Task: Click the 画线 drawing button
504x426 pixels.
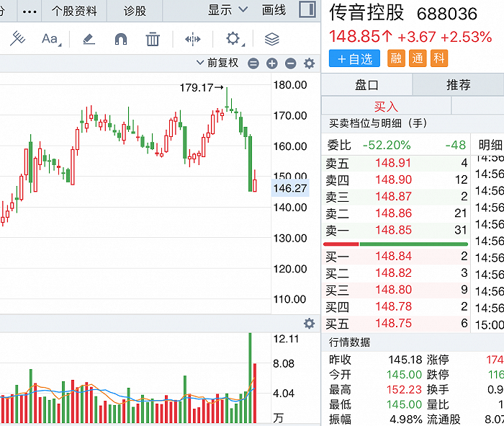Action: pyautogui.click(x=274, y=10)
